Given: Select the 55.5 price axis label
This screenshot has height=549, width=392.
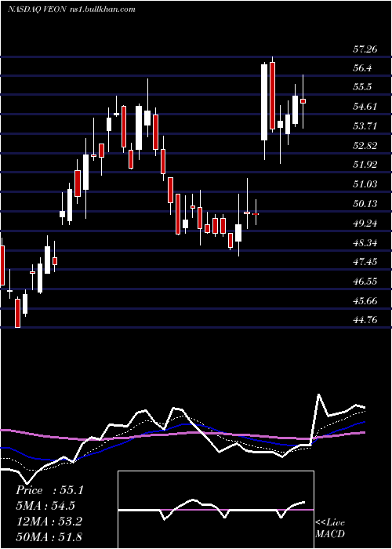Looking at the screenshot, I should [x=362, y=87].
